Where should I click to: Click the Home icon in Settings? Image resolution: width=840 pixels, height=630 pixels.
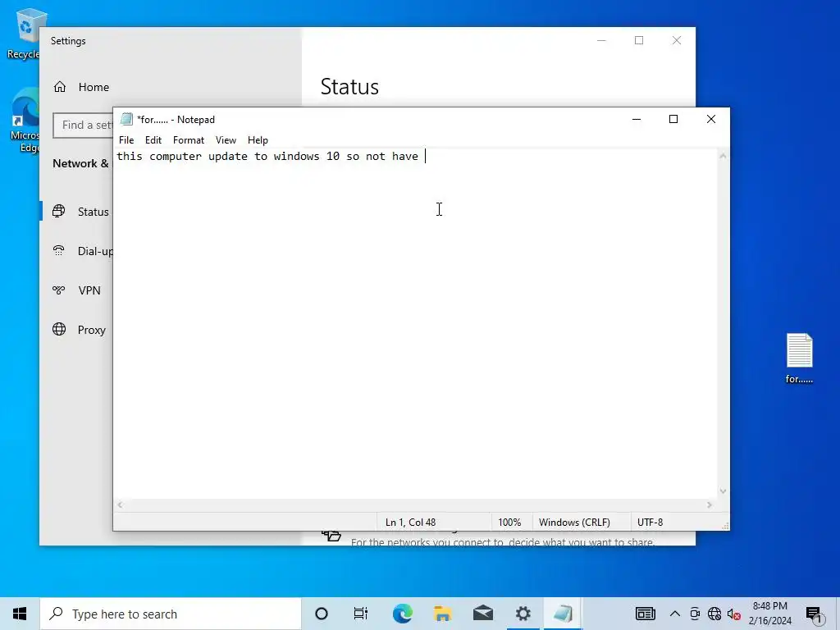(x=59, y=87)
